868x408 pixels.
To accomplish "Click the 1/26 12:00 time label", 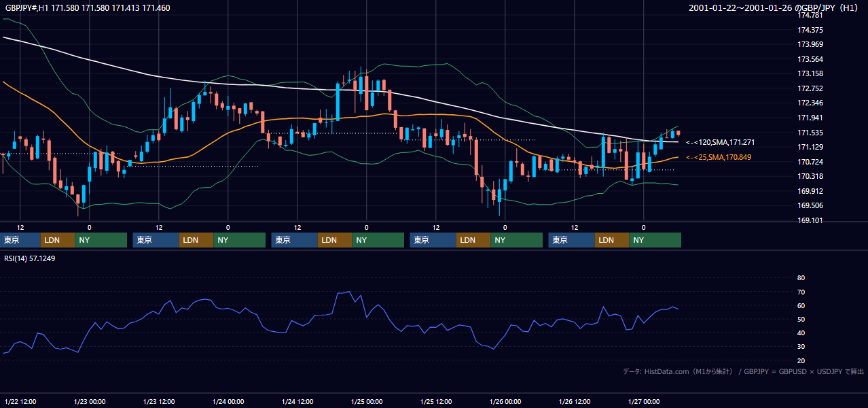I will click(x=574, y=401).
